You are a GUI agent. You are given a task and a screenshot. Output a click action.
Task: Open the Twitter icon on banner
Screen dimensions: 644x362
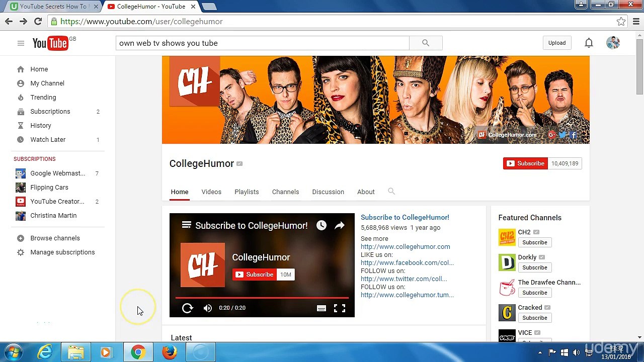pyautogui.click(x=562, y=135)
